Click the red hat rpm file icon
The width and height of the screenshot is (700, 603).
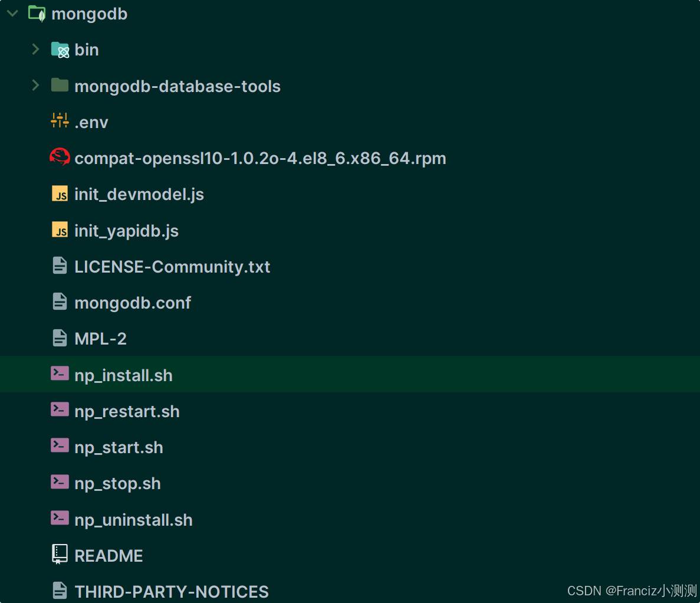[60, 157]
